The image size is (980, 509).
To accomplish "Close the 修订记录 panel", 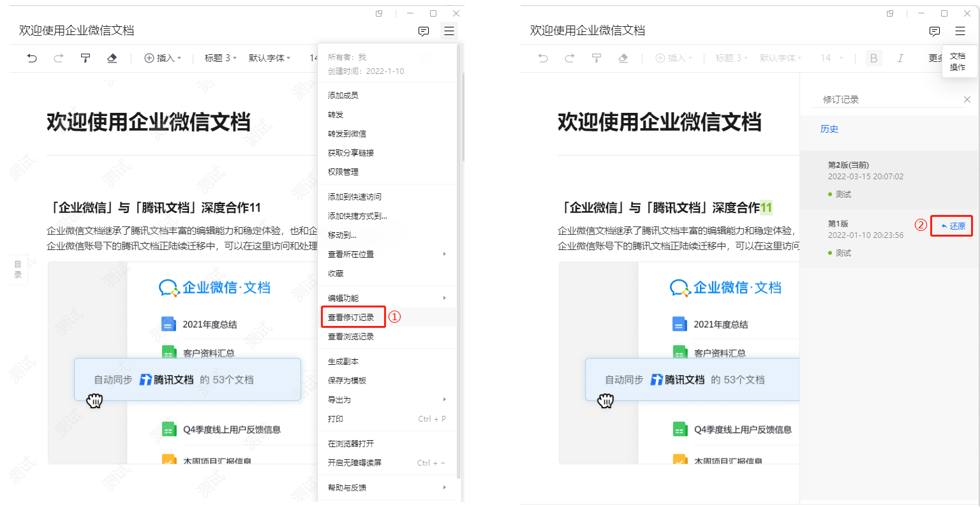I will point(967,100).
